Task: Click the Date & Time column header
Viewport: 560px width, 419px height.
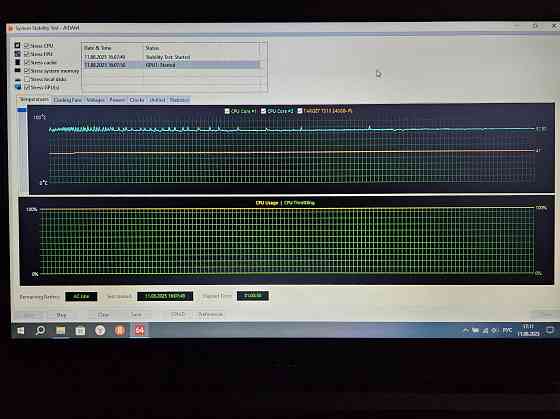Action: (x=112, y=48)
